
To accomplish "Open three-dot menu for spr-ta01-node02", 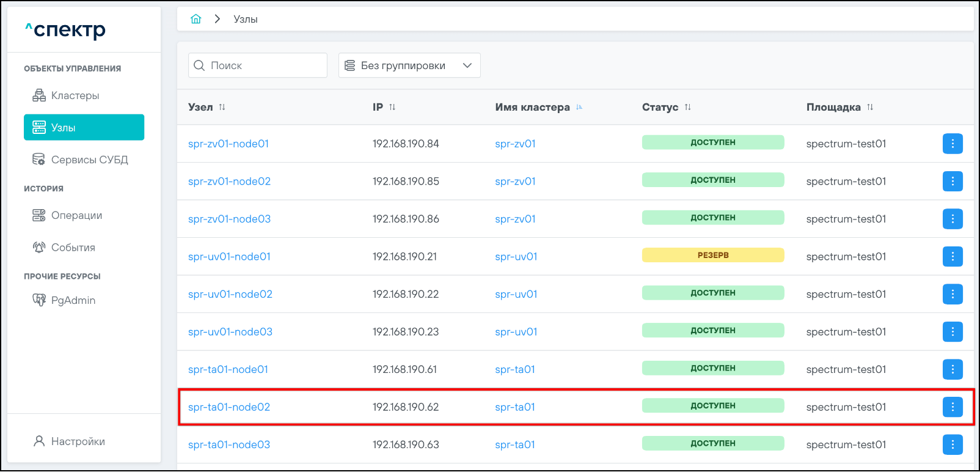I will point(952,407).
